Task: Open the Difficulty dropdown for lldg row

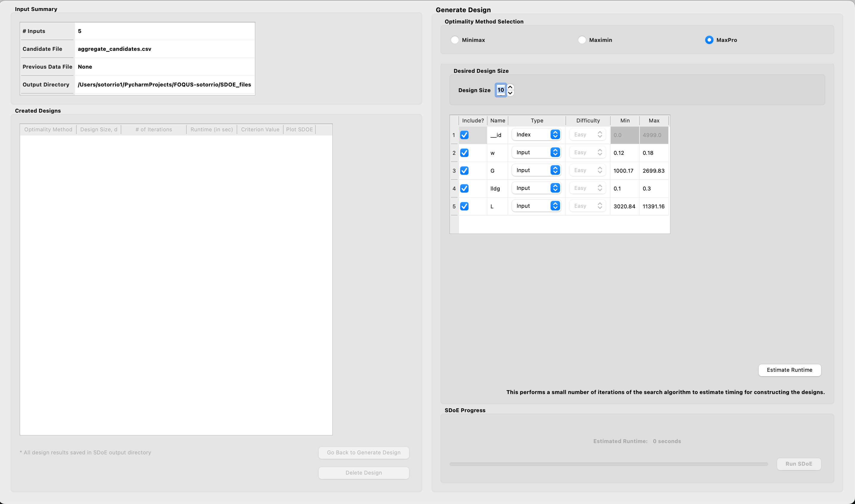Action: pyautogui.click(x=588, y=188)
